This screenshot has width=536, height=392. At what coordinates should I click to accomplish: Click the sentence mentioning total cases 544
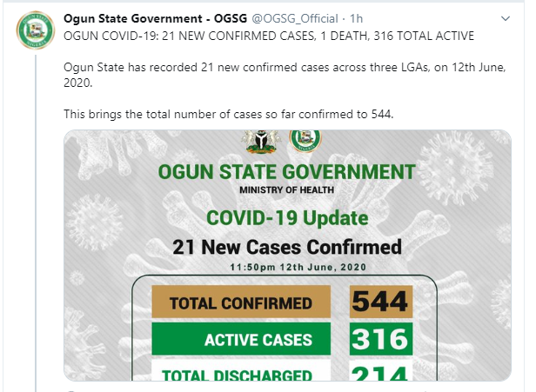229,114
